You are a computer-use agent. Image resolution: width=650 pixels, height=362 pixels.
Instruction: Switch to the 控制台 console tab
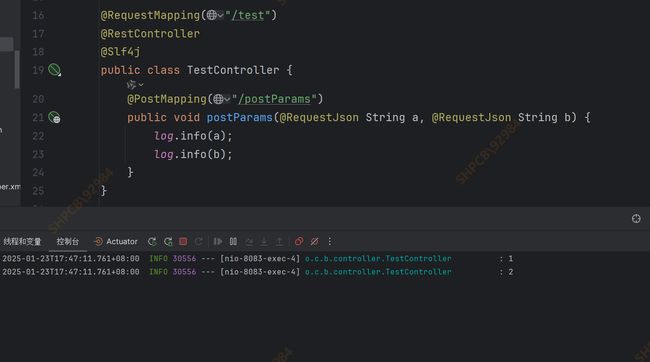[68, 241]
